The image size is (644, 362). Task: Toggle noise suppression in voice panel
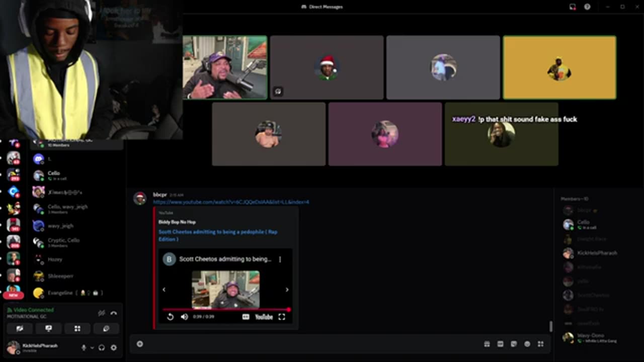click(102, 313)
